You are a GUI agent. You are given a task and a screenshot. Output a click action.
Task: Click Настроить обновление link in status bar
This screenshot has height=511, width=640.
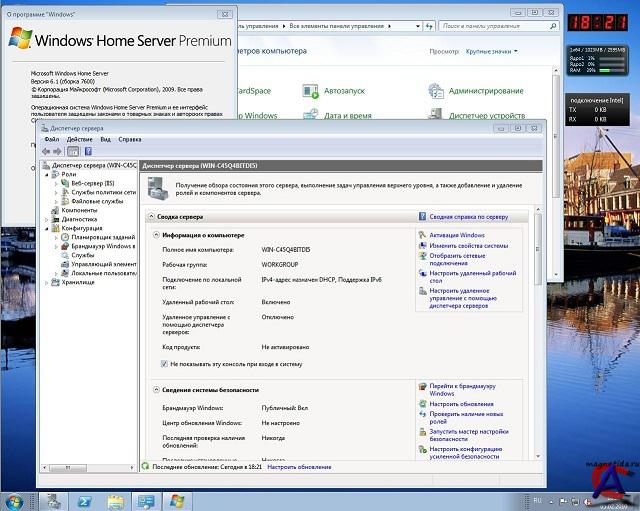click(x=299, y=467)
